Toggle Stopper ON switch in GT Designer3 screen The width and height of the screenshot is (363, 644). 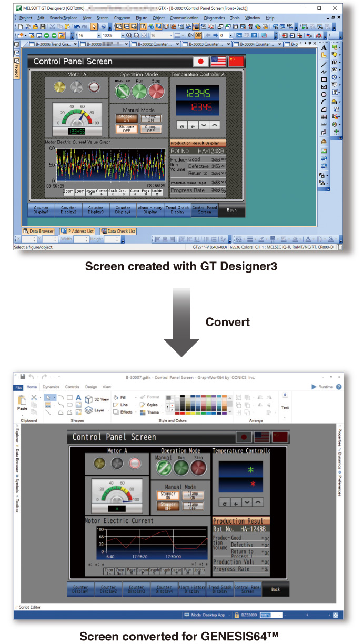[x=126, y=118]
